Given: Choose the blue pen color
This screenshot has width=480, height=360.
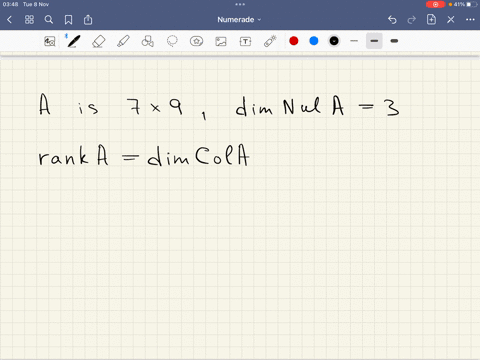Looking at the screenshot, I should (x=314, y=41).
